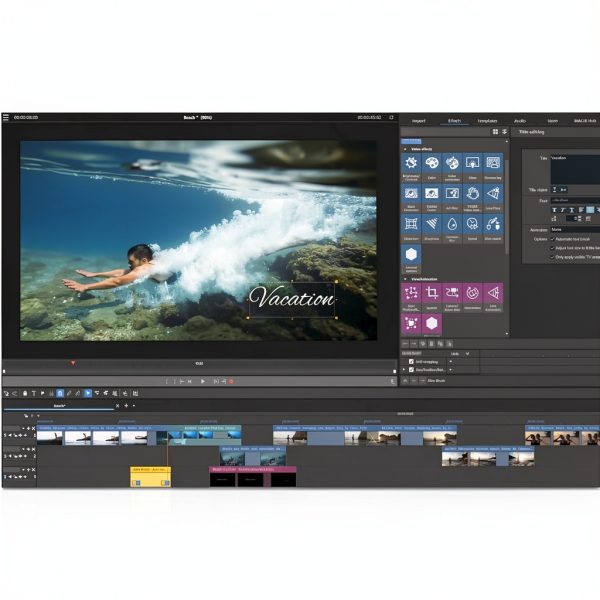Select the Chroma key people-screen effect
600x600 pixels.
tap(492, 167)
